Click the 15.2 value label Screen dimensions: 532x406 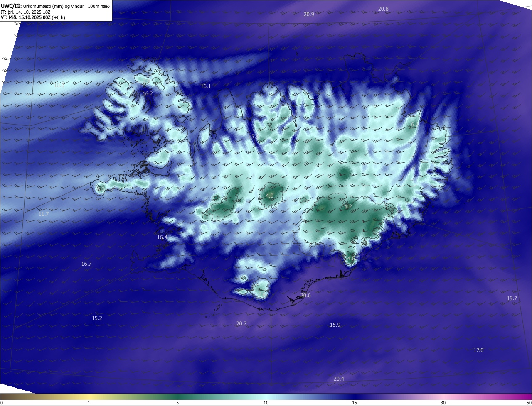click(97, 318)
